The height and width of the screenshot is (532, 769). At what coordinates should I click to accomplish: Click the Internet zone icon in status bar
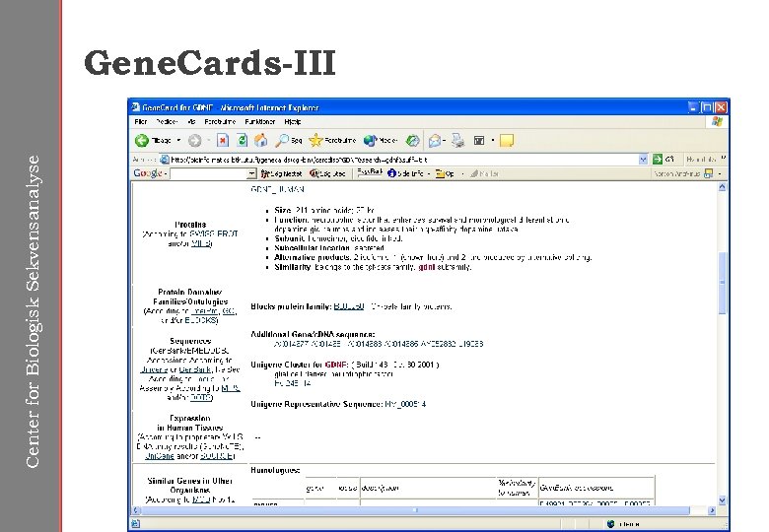(610, 524)
